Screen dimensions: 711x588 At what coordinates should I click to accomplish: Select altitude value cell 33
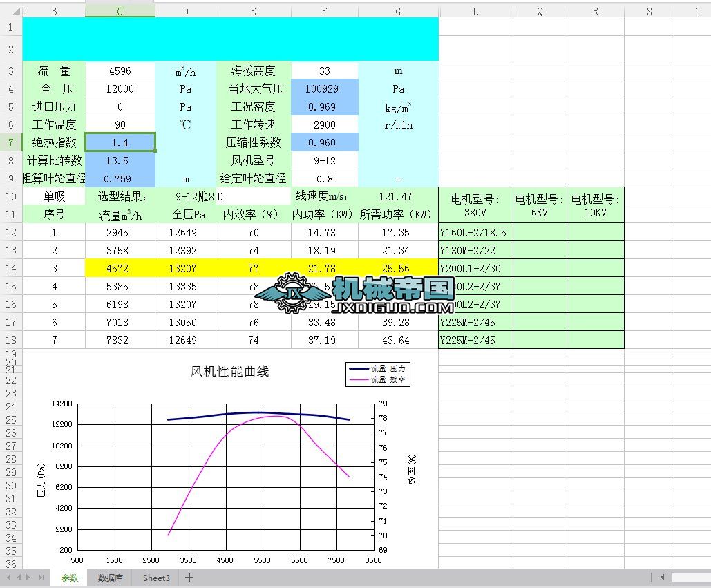coord(325,70)
